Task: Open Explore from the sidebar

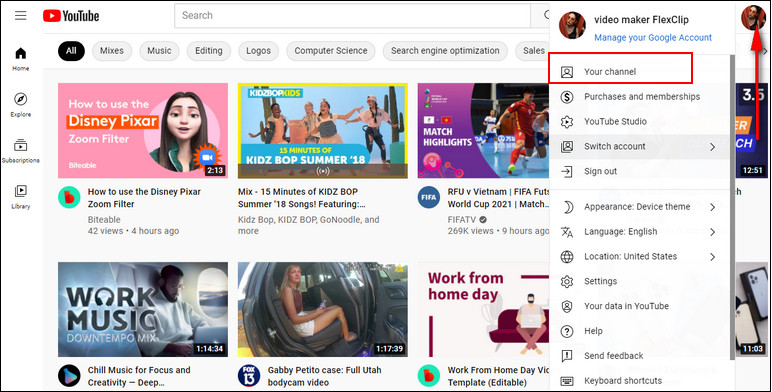Action: point(21,105)
